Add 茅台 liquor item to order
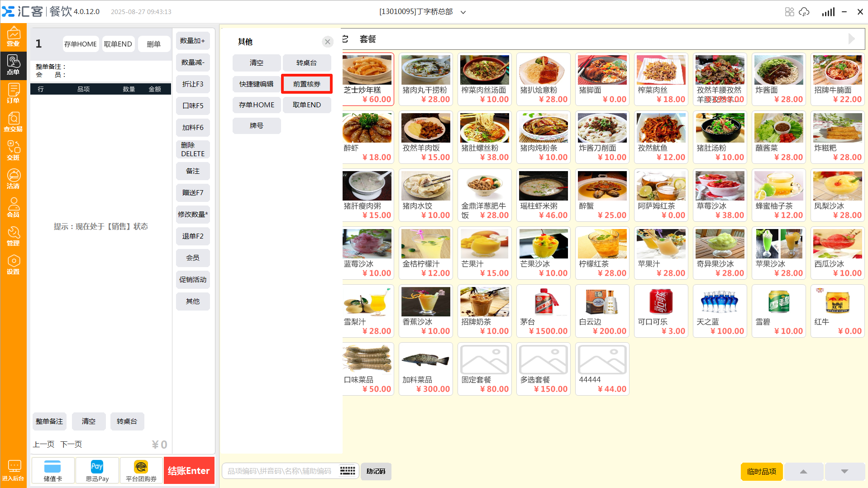This screenshot has height=488, width=868. click(544, 311)
